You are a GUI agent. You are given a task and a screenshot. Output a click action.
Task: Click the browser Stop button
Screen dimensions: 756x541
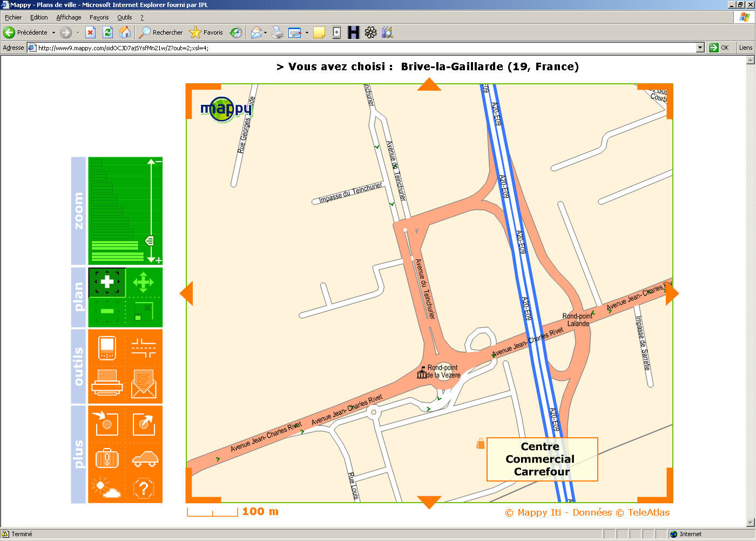[91, 32]
